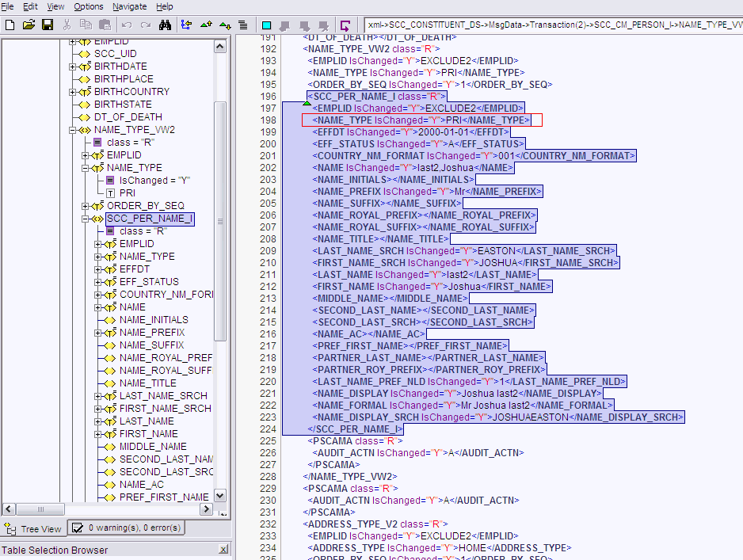Save the file using the floppy disk icon
This screenshot has width=743, height=560.
(x=47, y=25)
